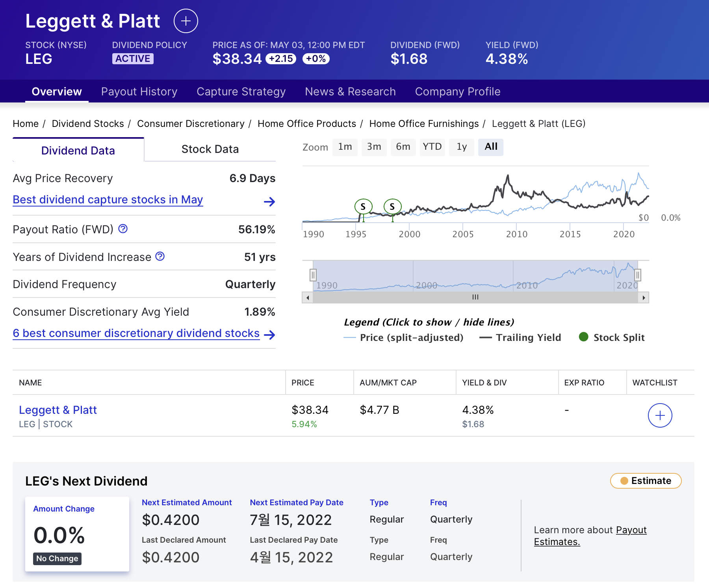Screen dimensions: 709x588
Task: Click the left handle of chart range slider
Action: (312, 274)
